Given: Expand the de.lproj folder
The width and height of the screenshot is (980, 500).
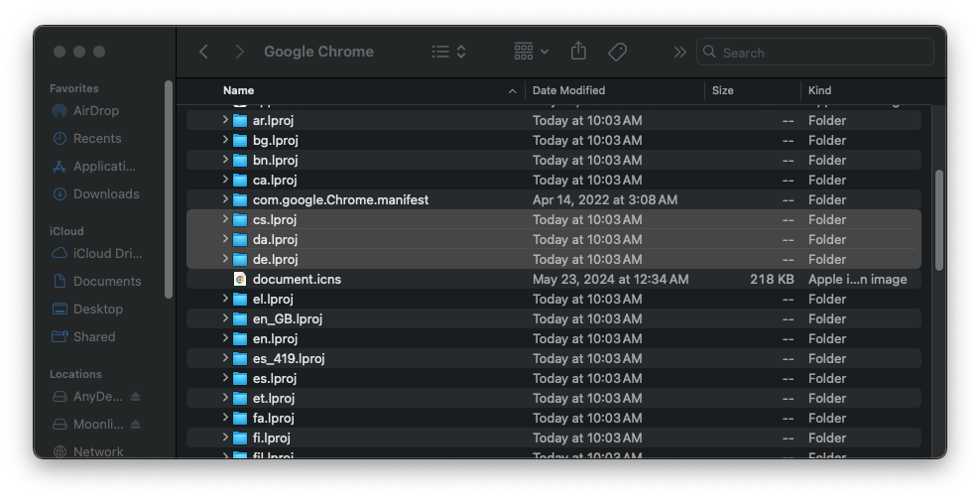Looking at the screenshot, I should [x=225, y=259].
